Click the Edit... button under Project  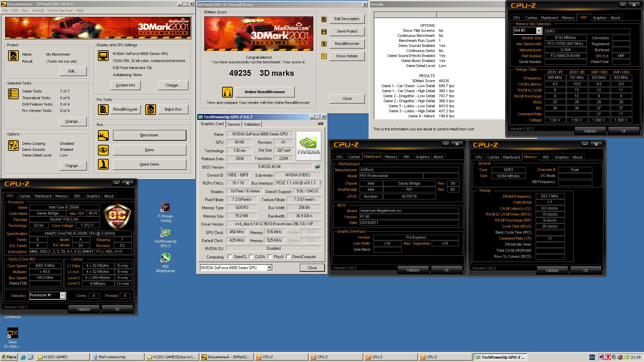tap(73, 71)
